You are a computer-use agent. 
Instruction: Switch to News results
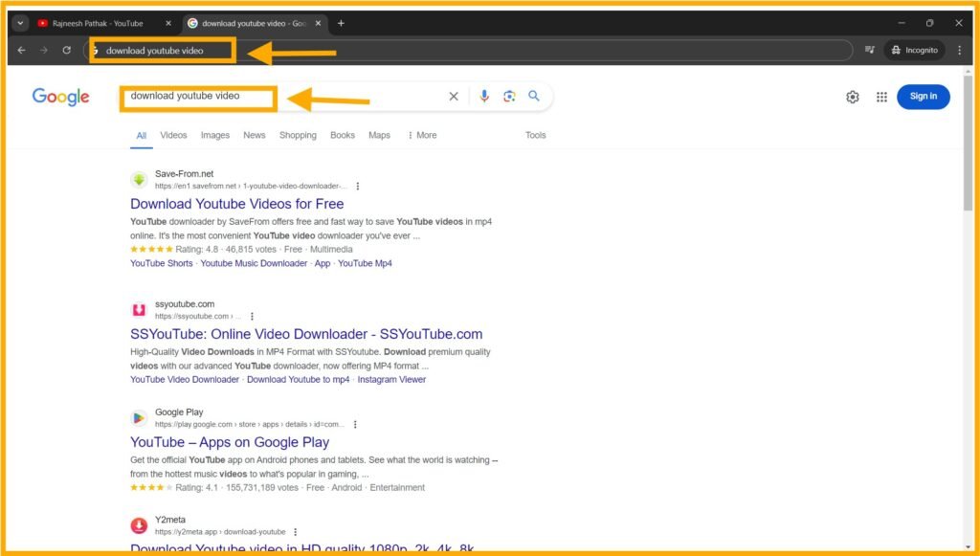(255, 135)
